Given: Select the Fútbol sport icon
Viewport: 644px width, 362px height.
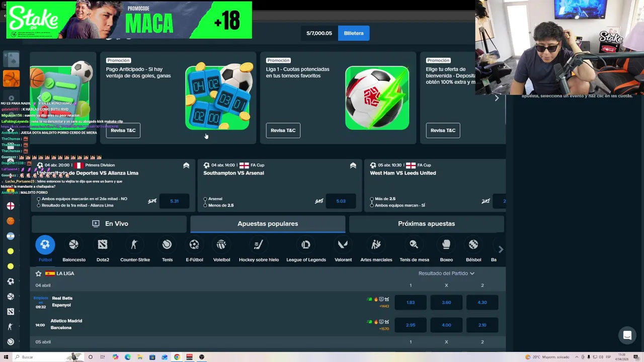Looking at the screenshot, I should [45, 245].
